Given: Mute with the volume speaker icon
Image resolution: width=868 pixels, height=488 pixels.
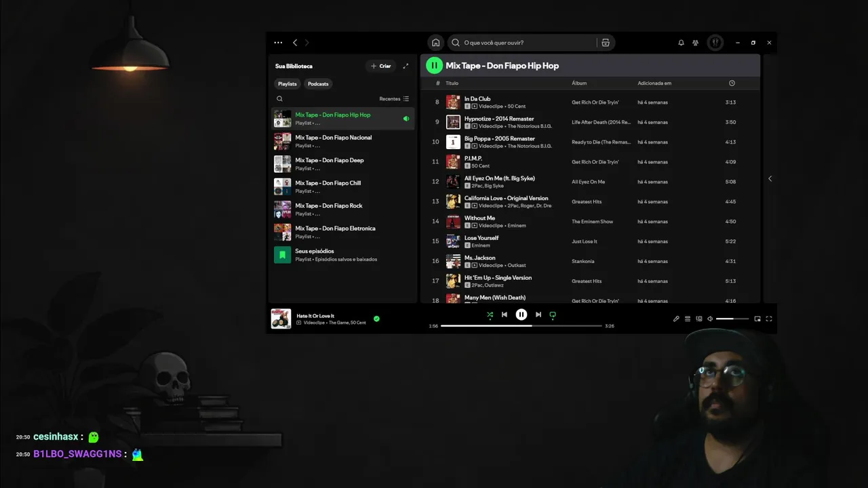Looking at the screenshot, I should 710,319.
